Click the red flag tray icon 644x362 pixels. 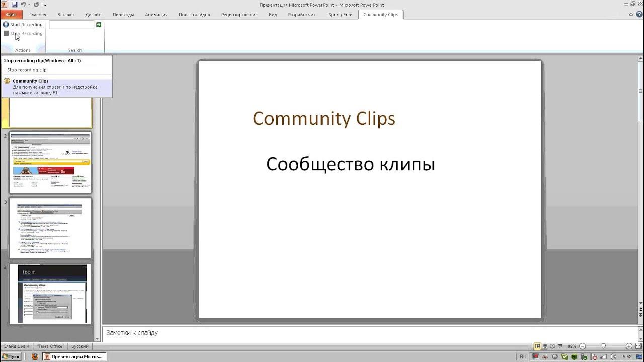tap(594, 356)
